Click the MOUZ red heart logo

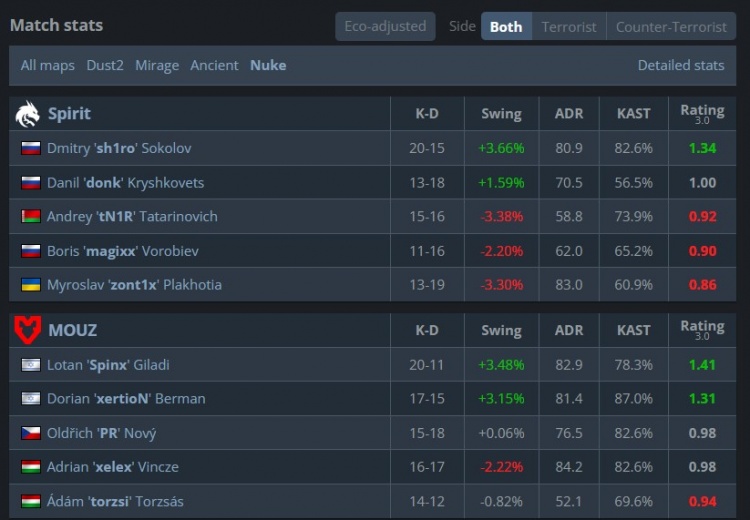click(x=27, y=330)
